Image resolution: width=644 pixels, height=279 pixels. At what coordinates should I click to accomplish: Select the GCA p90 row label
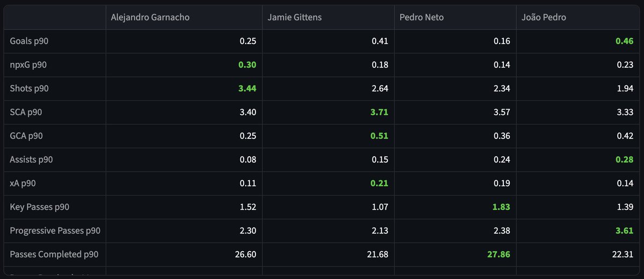coord(26,136)
